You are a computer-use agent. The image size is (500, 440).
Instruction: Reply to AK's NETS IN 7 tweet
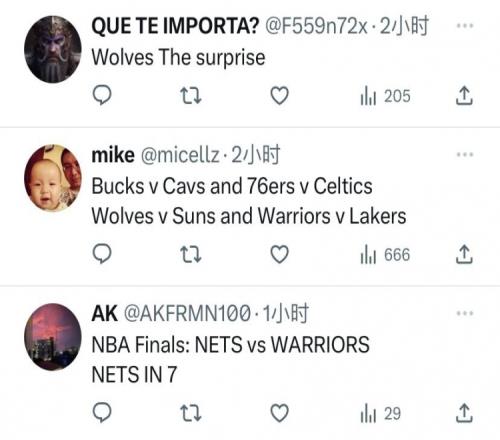point(102,413)
